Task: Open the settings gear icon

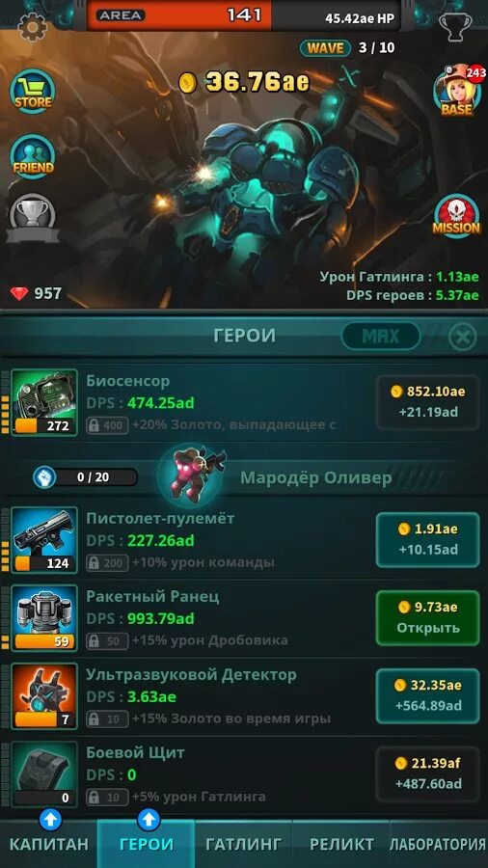Action: [x=32, y=26]
